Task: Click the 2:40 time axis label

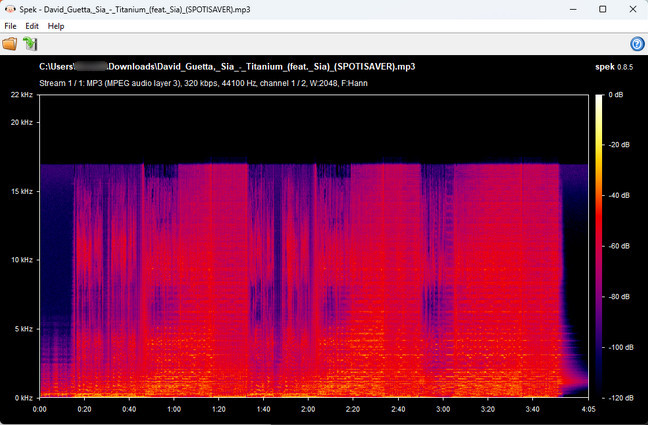Action: (x=398, y=409)
